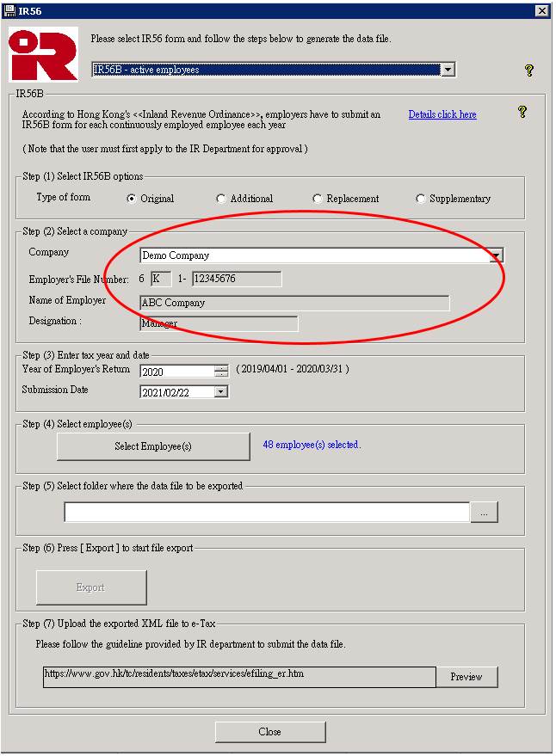Open the Details click here link

click(442, 114)
